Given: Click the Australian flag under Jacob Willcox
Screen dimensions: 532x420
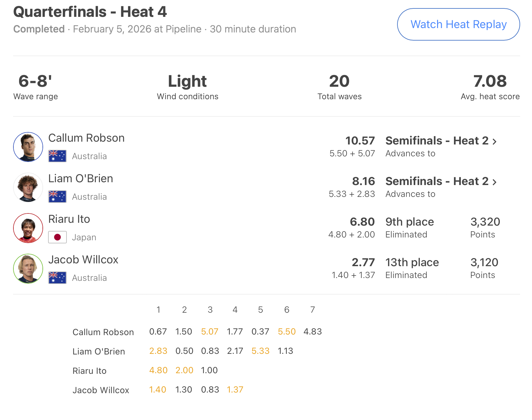Looking at the screenshot, I should (57, 278).
